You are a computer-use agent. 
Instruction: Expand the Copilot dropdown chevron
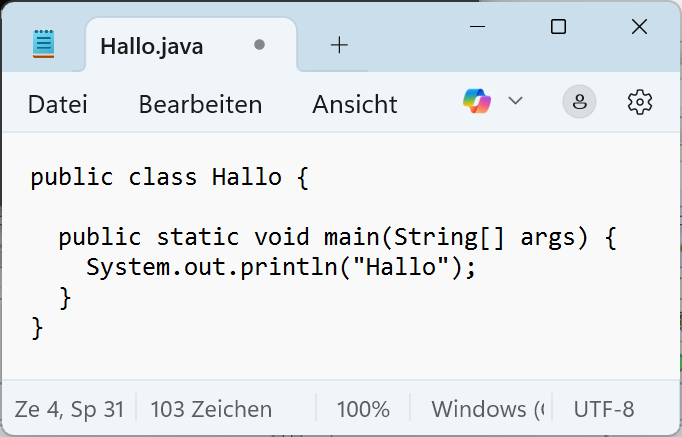(x=516, y=101)
